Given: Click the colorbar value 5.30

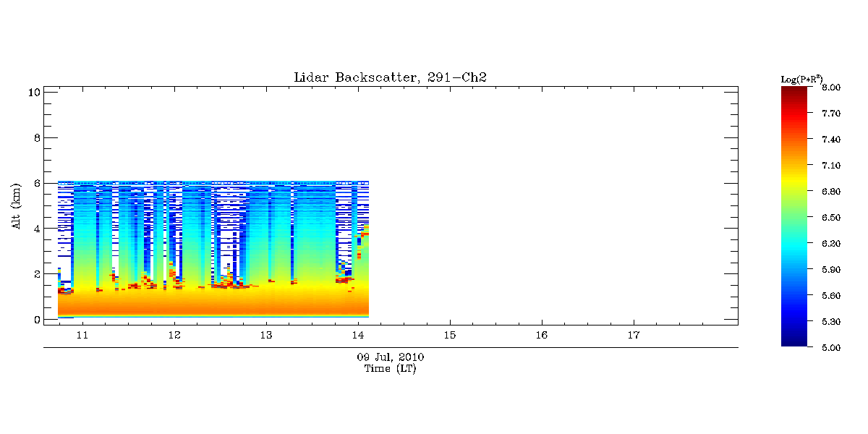Looking at the screenshot, I should point(832,322).
